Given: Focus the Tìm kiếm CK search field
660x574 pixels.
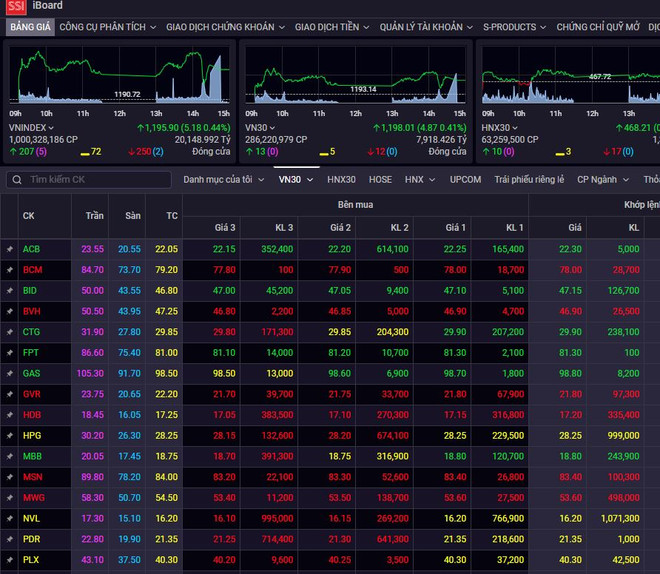Looking at the screenshot, I should pyautogui.click(x=95, y=180).
